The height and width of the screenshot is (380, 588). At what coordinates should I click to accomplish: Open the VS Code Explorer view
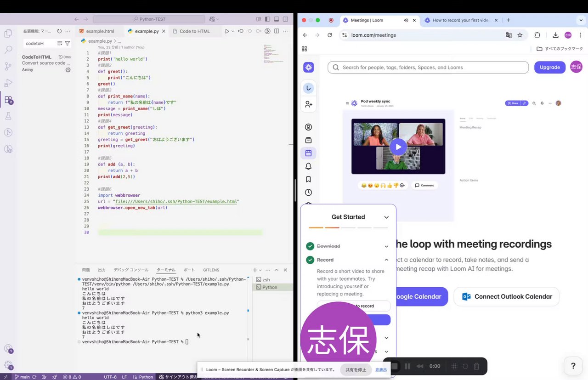[x=8, y=33]
